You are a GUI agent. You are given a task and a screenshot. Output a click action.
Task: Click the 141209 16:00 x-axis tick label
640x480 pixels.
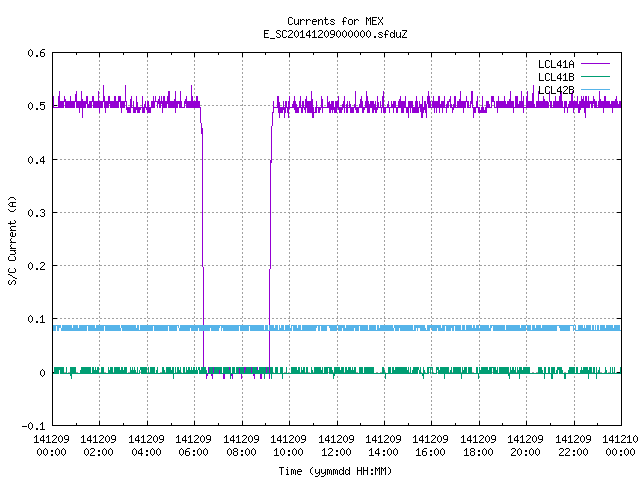pos(431,445)
